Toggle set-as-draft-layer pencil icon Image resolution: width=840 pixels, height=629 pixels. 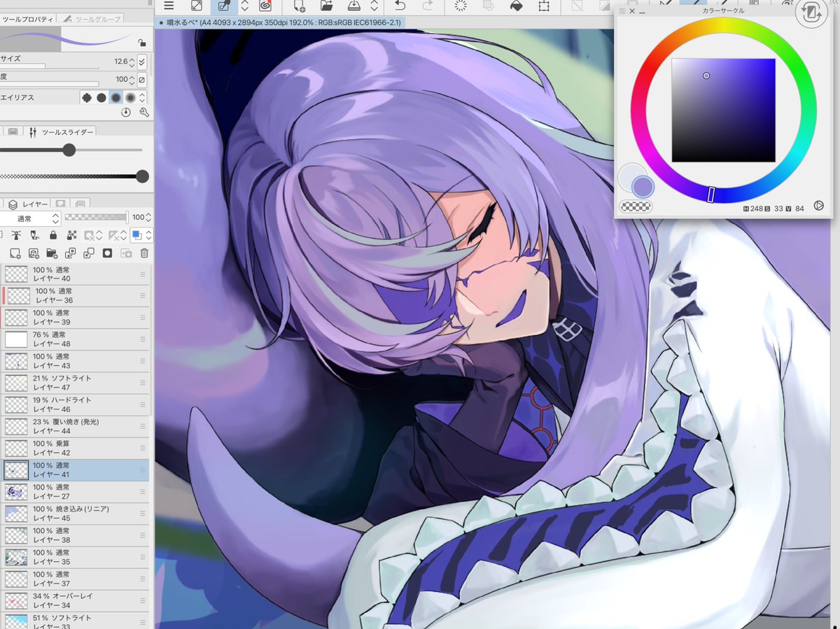(x=34, y=236)
